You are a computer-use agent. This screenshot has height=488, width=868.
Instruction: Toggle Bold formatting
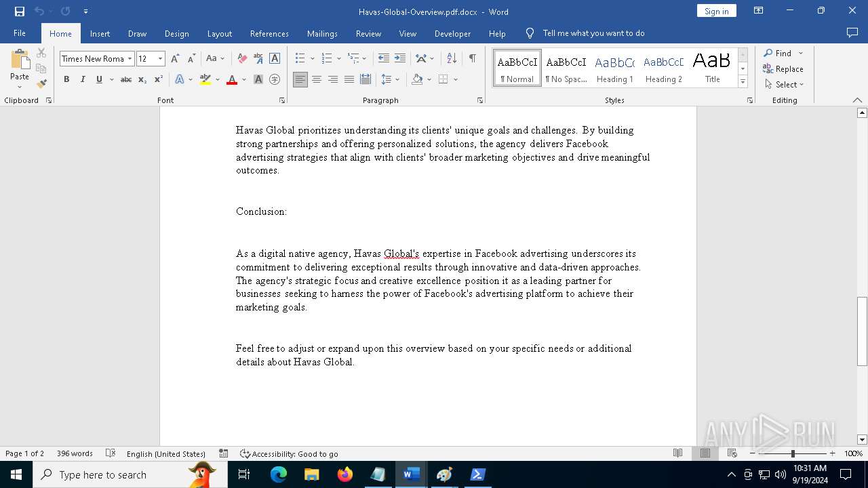coord(66,80)
